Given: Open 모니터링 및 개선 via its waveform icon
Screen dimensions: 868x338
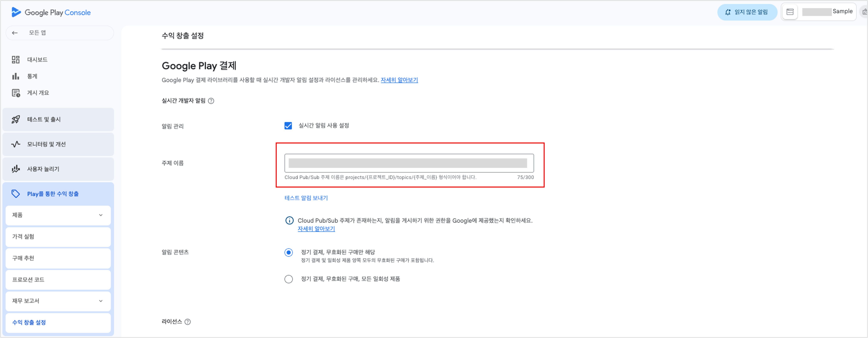Looking at the screenshot, I should [x=15, y=144].
